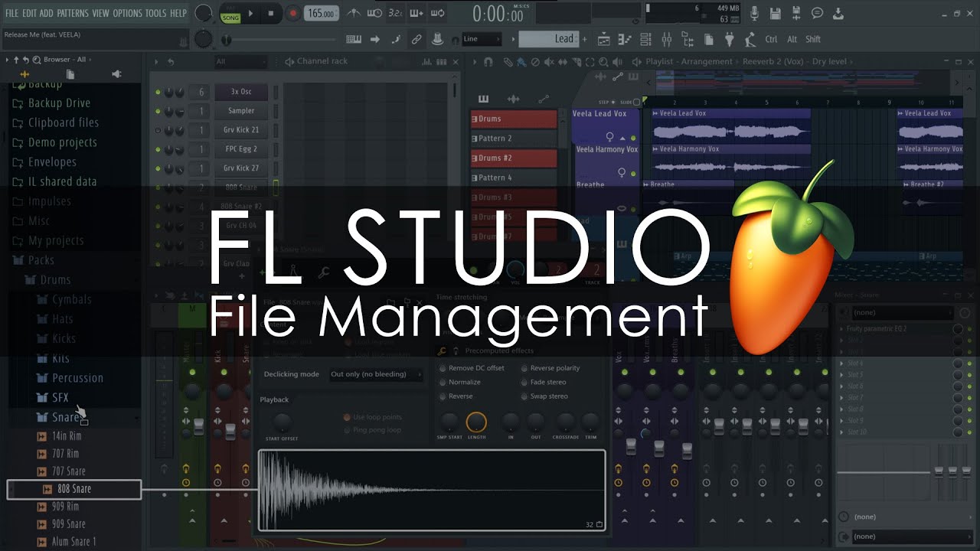Click the tempo tapper icon

tap(750, 39)
